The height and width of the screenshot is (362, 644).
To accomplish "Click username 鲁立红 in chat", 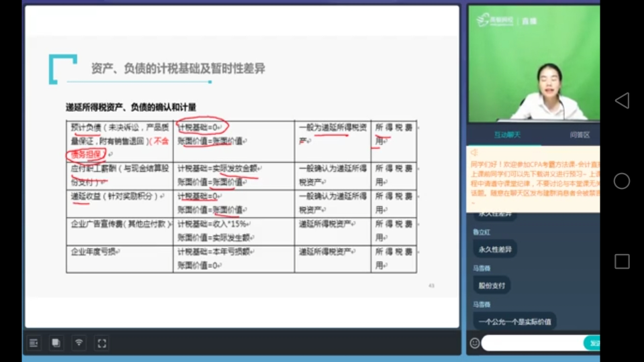I will coord(482,233).
